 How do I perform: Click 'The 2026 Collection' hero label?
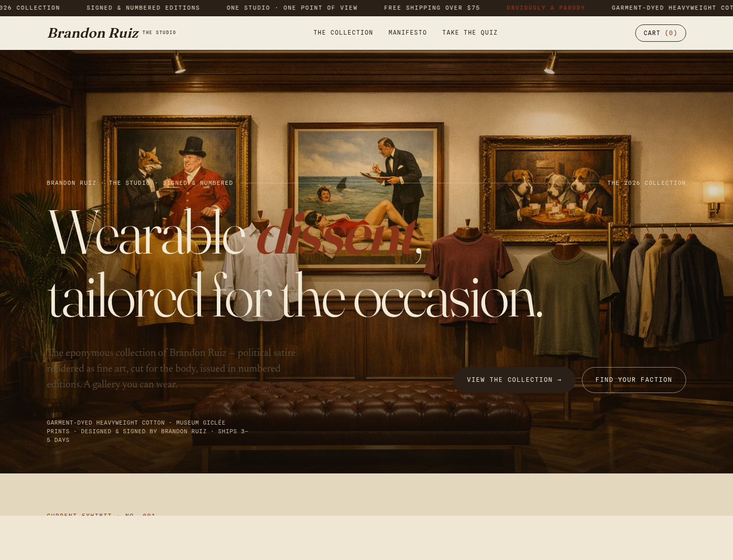coord(646,183)
